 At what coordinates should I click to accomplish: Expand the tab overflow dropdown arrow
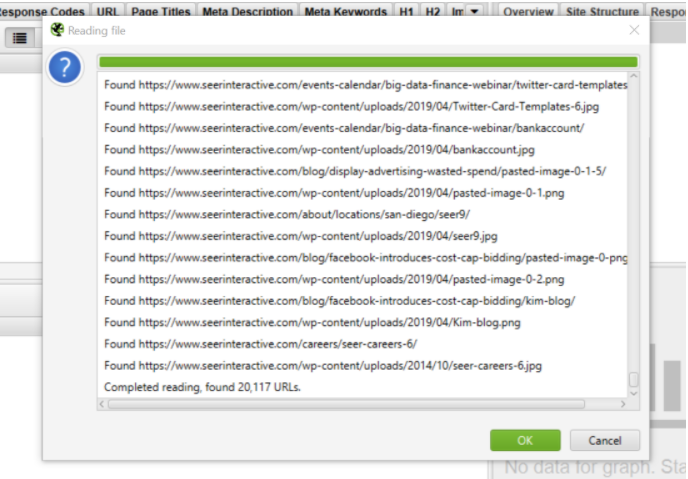pos(474,12)
